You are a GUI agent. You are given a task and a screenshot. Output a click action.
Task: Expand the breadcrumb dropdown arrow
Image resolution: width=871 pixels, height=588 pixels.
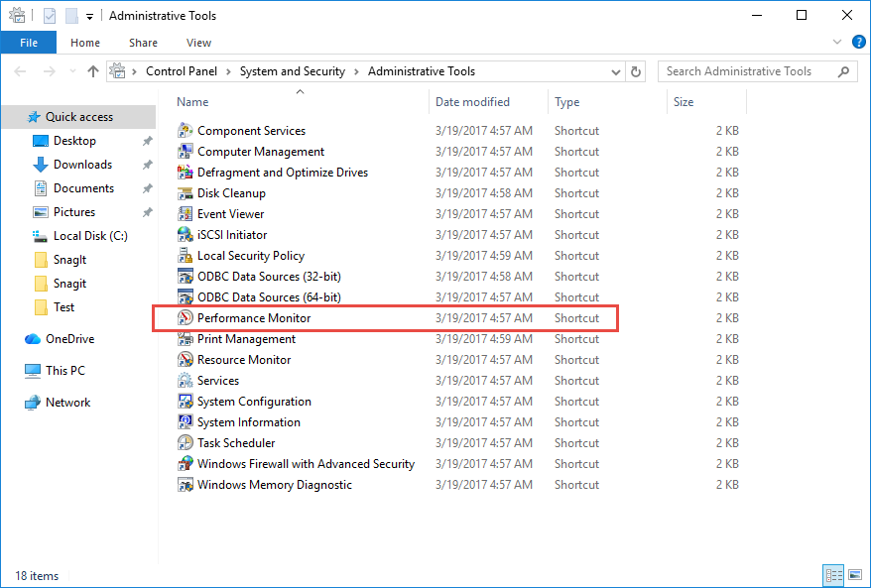pyautogui.click(x=616, y=70)
